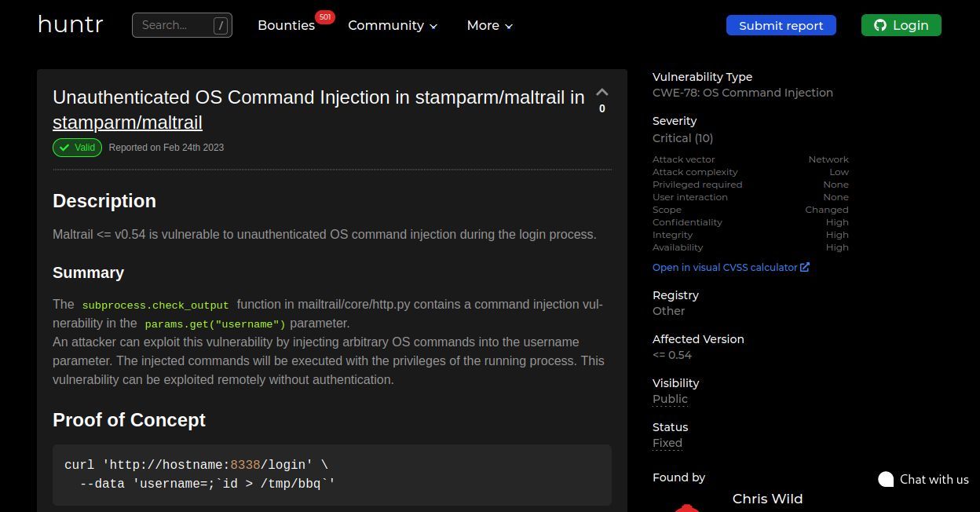Expand the More dropdown menu

coord(489,25)
